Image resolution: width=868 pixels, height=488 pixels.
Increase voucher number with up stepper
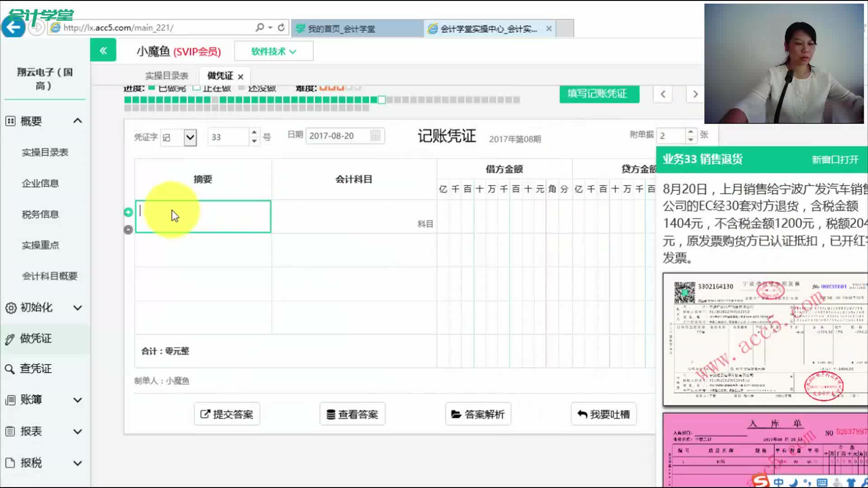[254, 132]
